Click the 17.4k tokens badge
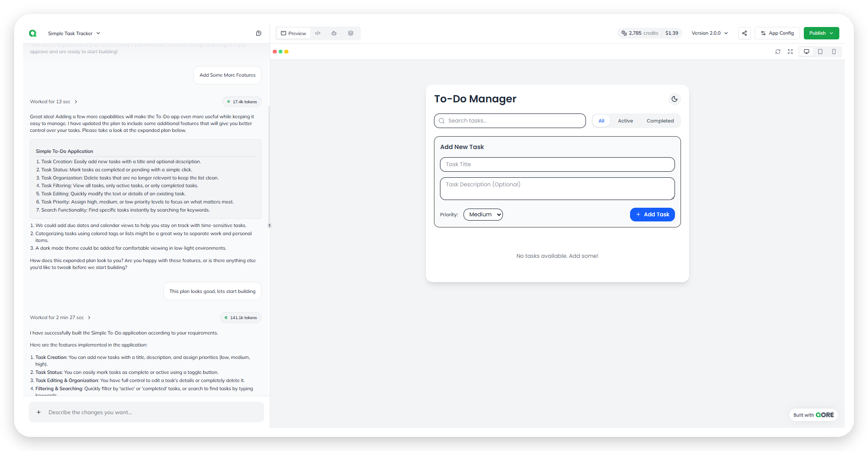The width and height of the screenshot is (868, 451). coord(242,102)
